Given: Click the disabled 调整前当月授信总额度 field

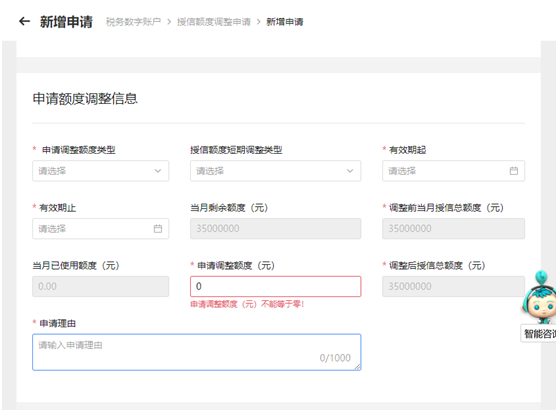Looking at the screenshot, I should pos(453,229).
